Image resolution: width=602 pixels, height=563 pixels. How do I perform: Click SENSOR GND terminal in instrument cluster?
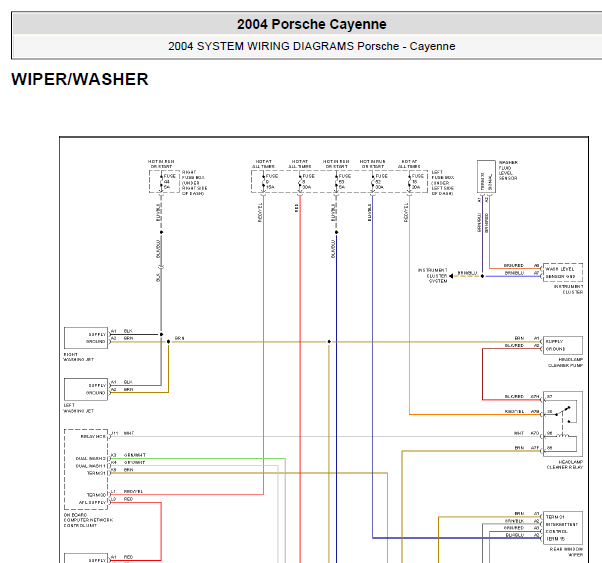coord(560,276)
